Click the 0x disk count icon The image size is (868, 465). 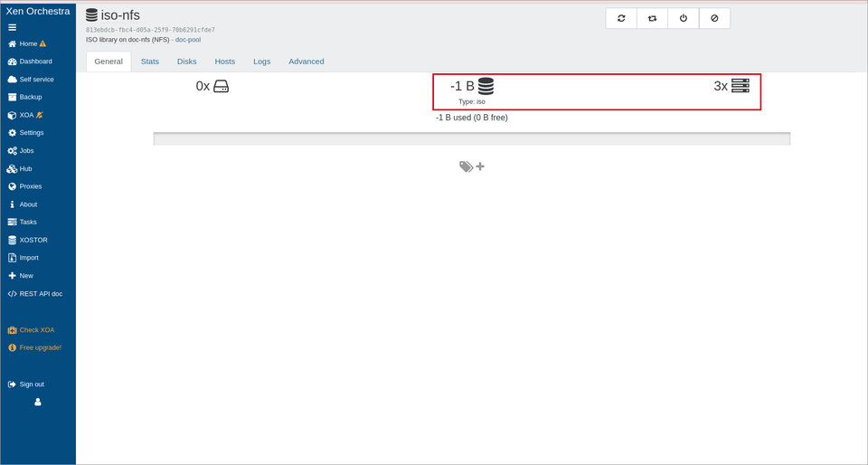click(222, 86)
